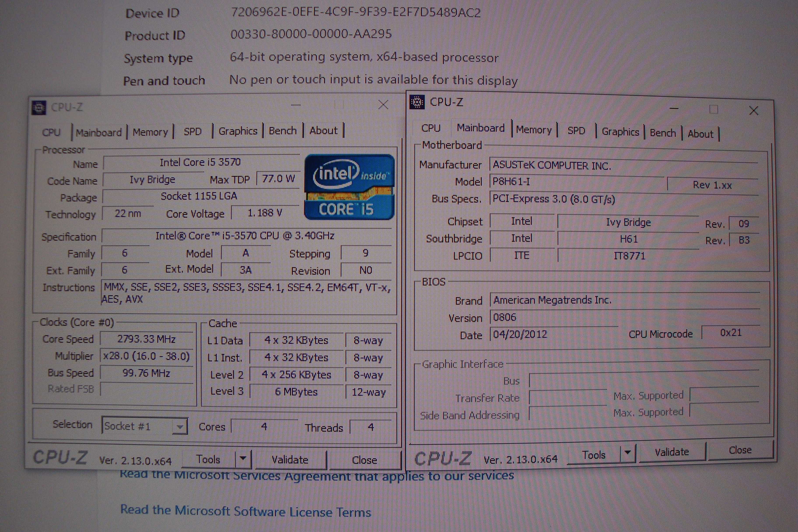Click the Cores count field
This screenshot has height=532, width=798.
click(265, 427)
